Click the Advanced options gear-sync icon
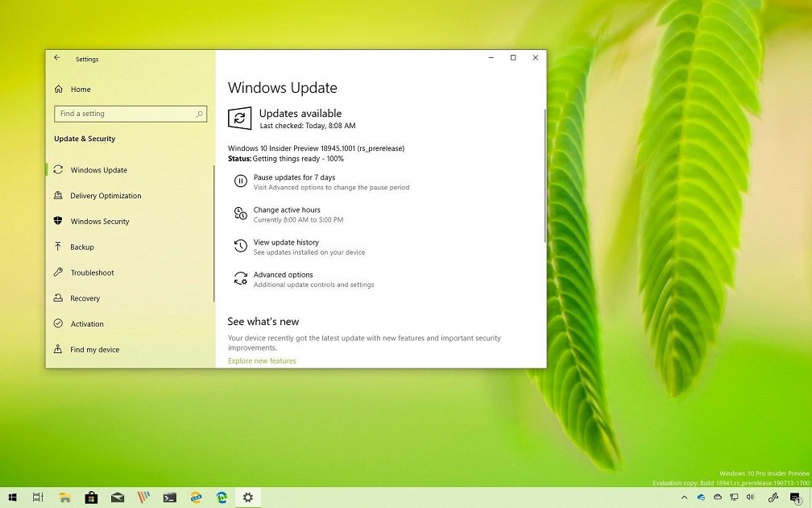Screen dimensions: 812x508 [x=240, y=278]
